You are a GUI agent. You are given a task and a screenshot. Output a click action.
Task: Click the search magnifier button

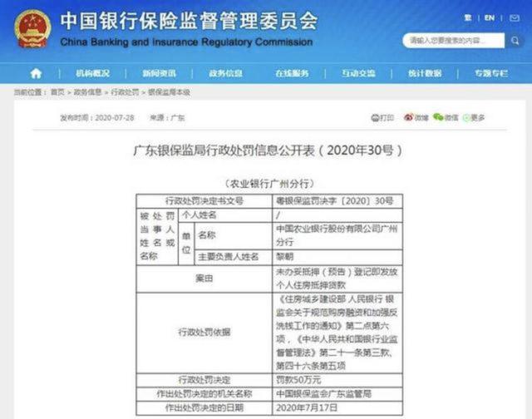[515, 41]
